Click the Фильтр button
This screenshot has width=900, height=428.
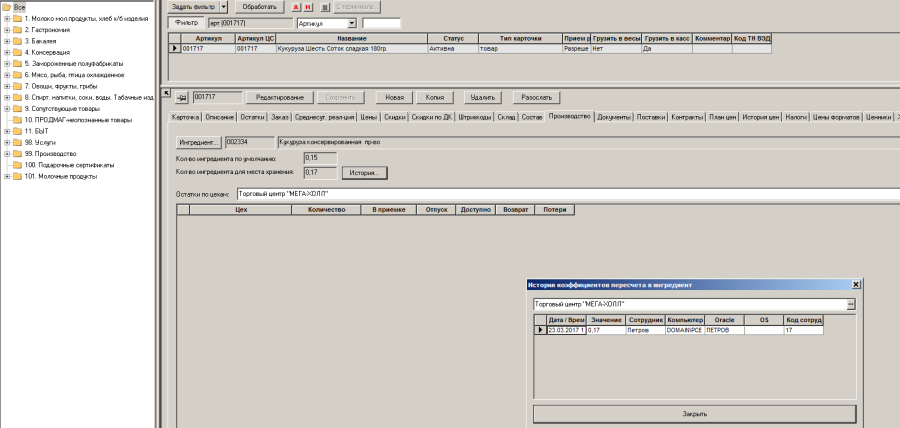tap(186, 23)
